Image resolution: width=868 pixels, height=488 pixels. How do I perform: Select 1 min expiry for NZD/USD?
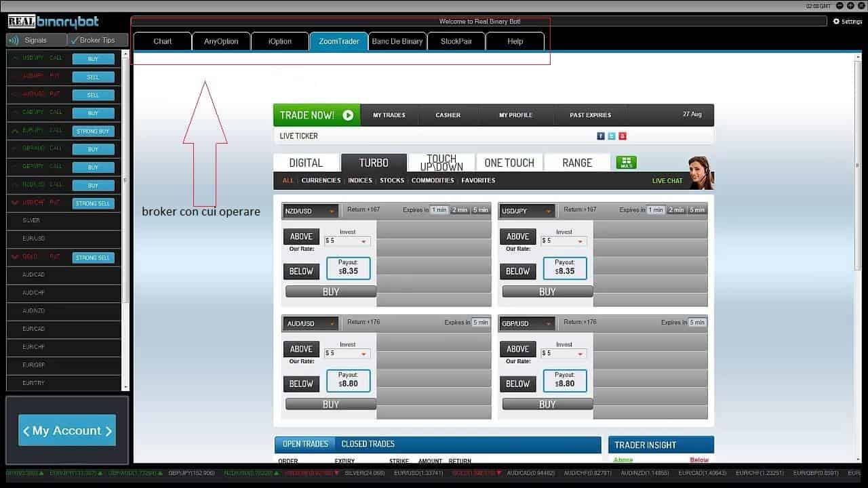click(439, 210)
